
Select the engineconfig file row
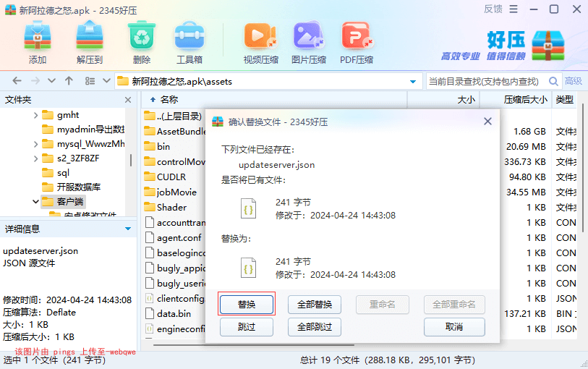coord(174,329)
